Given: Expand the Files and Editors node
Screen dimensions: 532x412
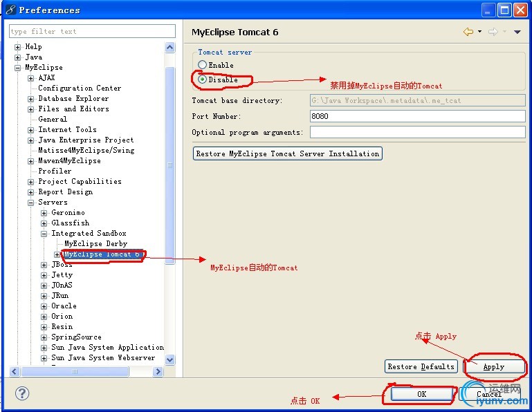Looking at the screenshot, I should (x=31, y=109).
